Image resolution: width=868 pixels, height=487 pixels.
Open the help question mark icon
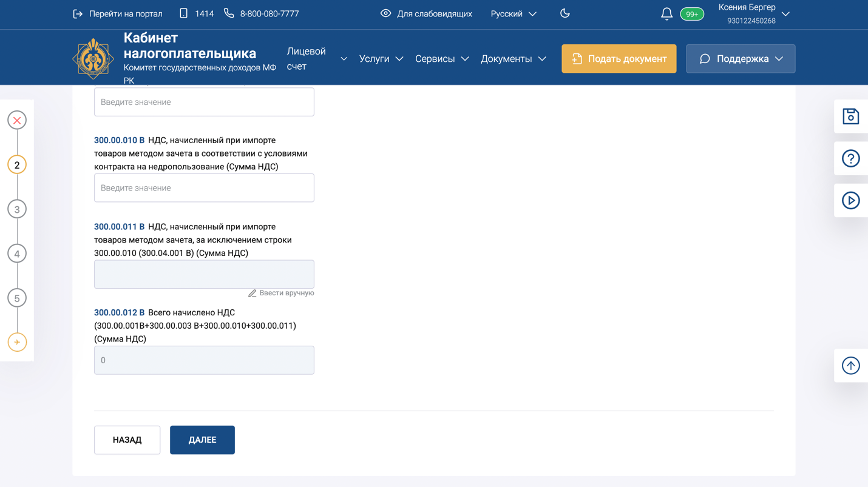click(x=850, y=159)
